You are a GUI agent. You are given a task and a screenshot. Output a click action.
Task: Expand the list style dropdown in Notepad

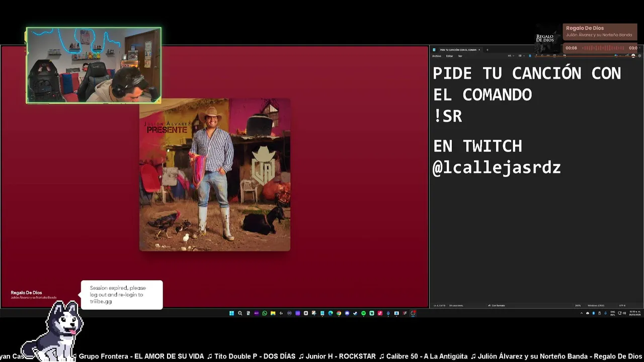pyautogui.click(x=521, y=56)
